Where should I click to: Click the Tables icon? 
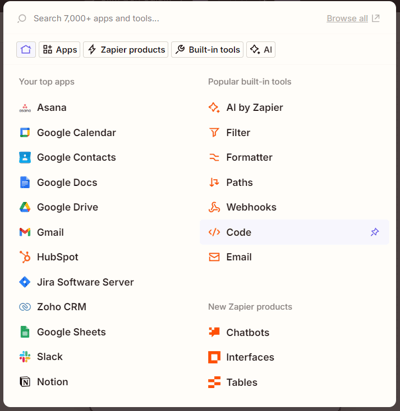[214, 382]
